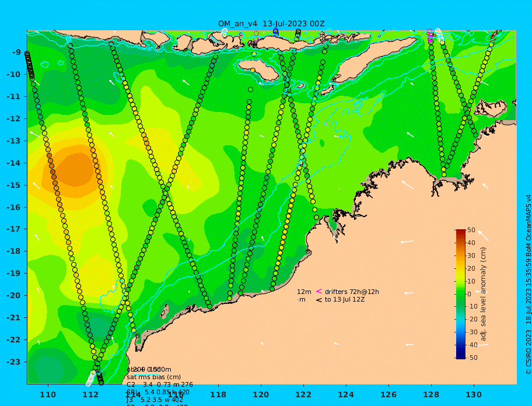Click the latitude label "-10"
This screenshot has width=532, height=406.
pos(13,74)
